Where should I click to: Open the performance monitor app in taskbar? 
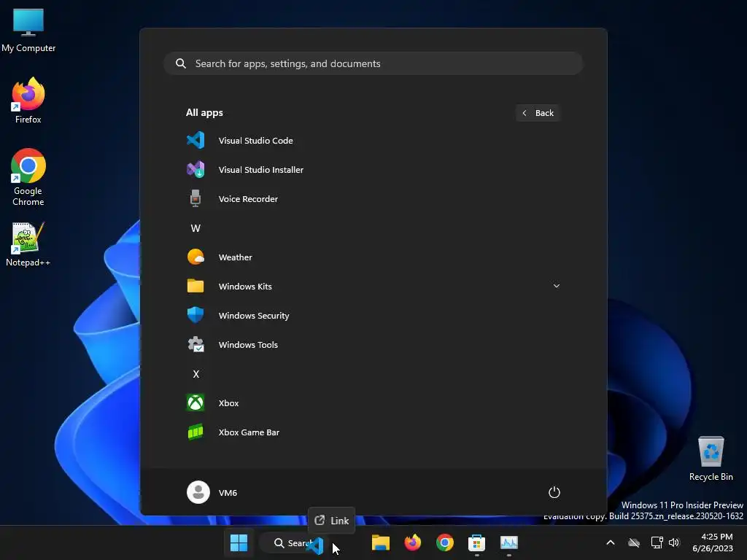(x=508, y=542)
